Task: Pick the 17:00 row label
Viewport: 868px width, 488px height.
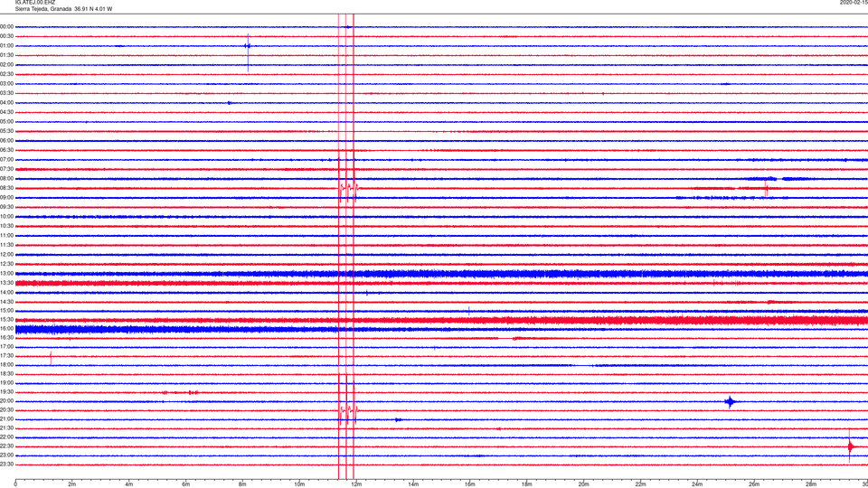Action: coord(6,347)
